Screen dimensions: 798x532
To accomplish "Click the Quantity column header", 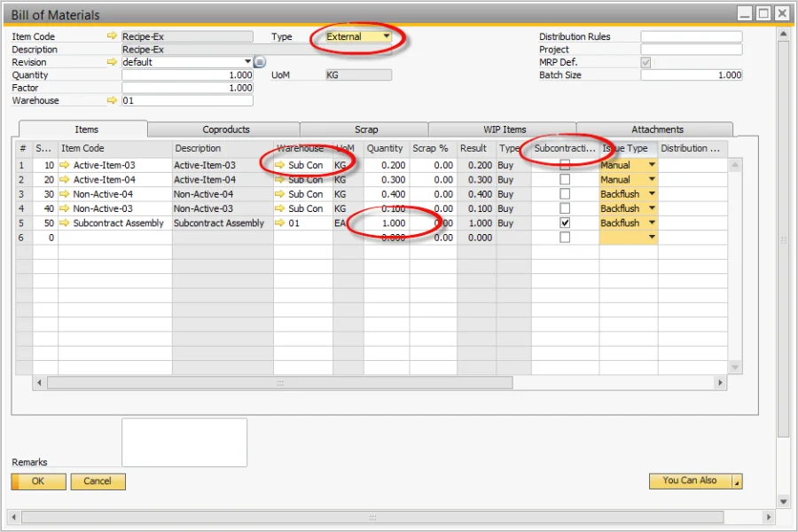I will tap(387, 148).
